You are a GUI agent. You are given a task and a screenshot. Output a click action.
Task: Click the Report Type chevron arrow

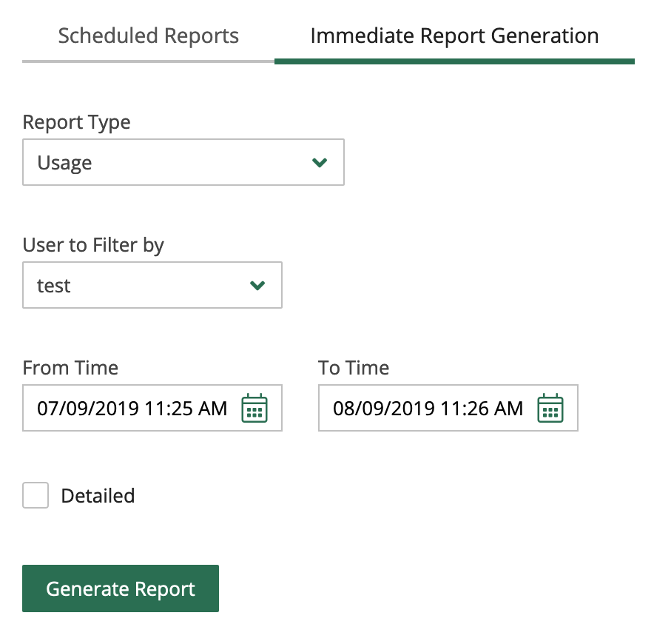(320, 163)
